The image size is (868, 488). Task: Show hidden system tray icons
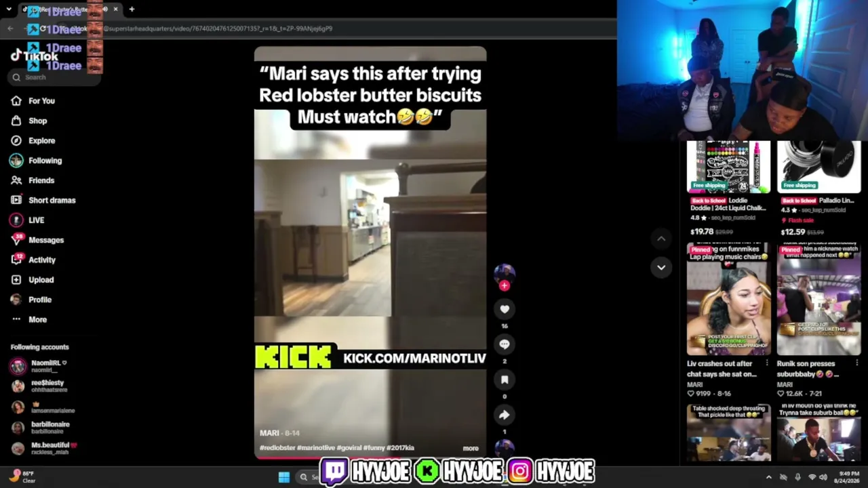click(768, 477)
